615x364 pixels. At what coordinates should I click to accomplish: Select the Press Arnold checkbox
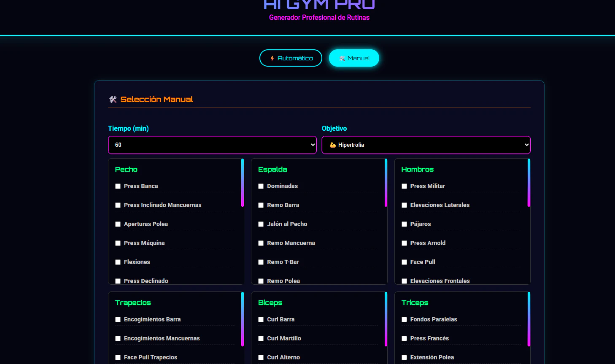point(405,243)
